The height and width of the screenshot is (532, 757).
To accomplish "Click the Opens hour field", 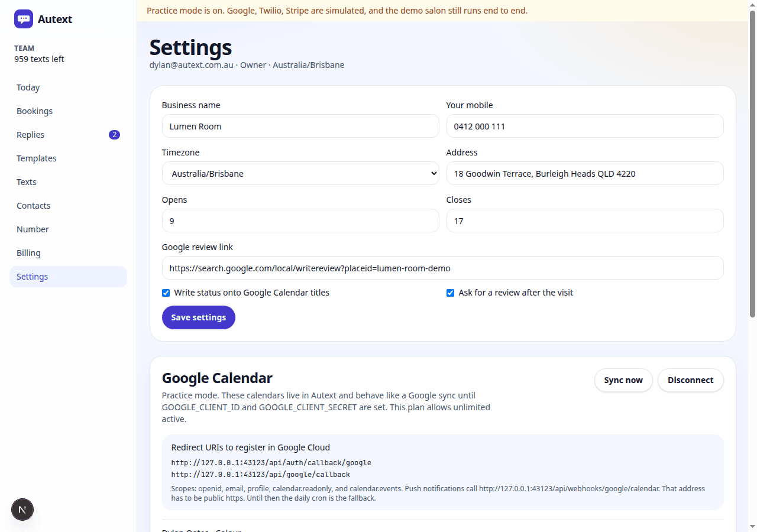I will [x=300, y=220].
